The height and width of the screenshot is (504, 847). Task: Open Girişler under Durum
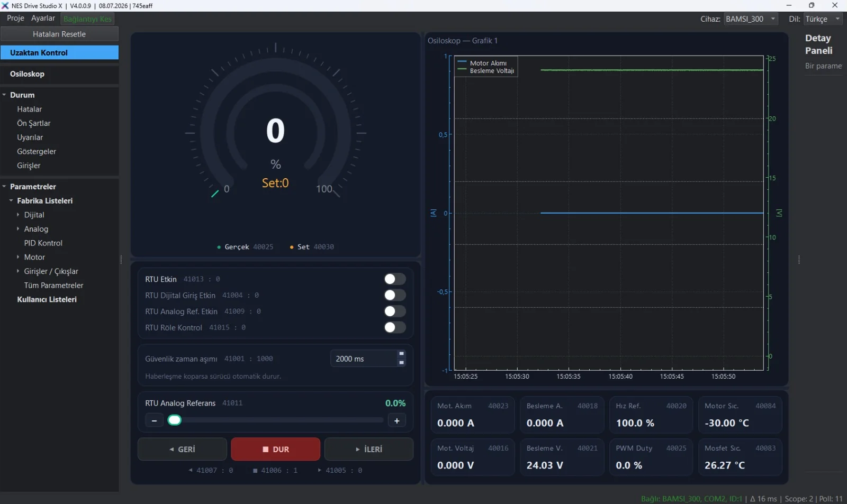(x=29, y=166)
